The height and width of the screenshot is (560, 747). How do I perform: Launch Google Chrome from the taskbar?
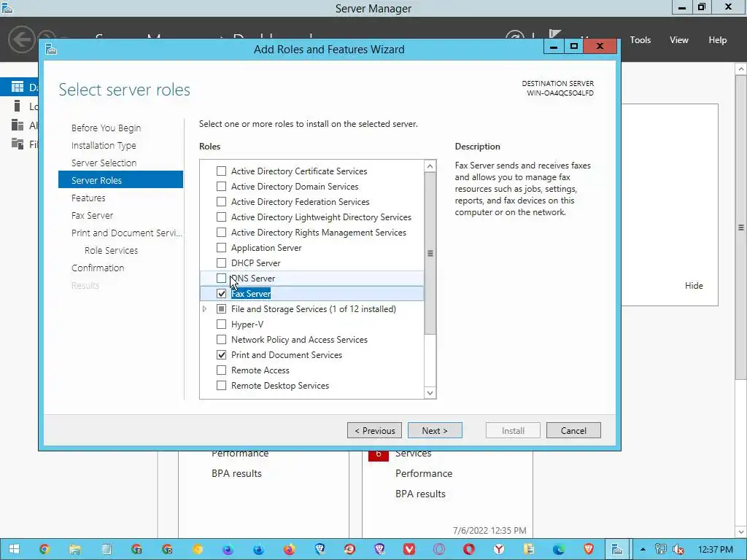pos(44,549)
